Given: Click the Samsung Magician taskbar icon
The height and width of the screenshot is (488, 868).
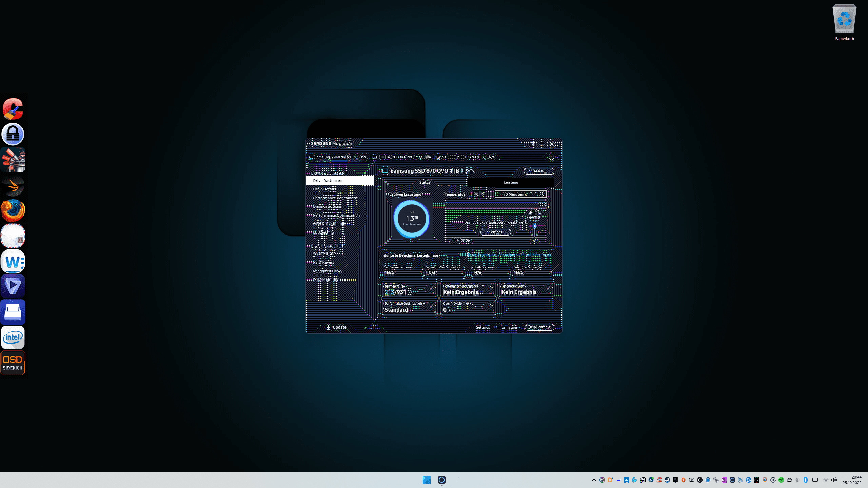Looking at the screenshot, I should (441, 480).
